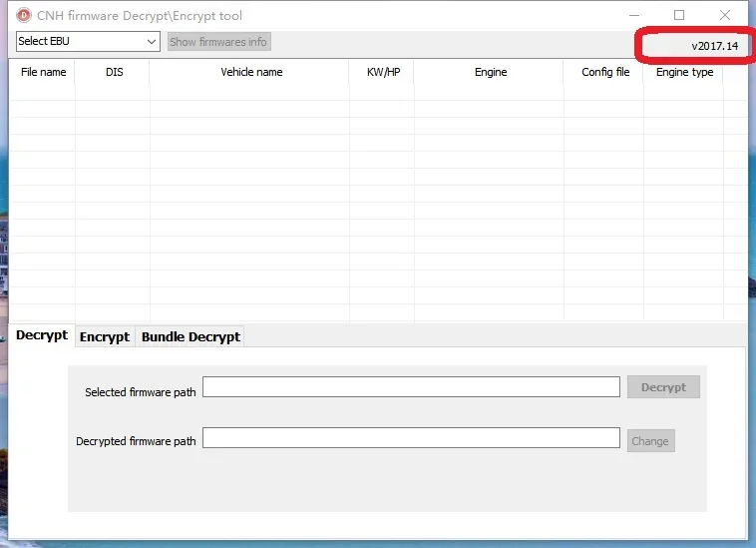Switch to the Encrypt tab
This screenshot has height=548, width=756.
(x=105, y=336)
